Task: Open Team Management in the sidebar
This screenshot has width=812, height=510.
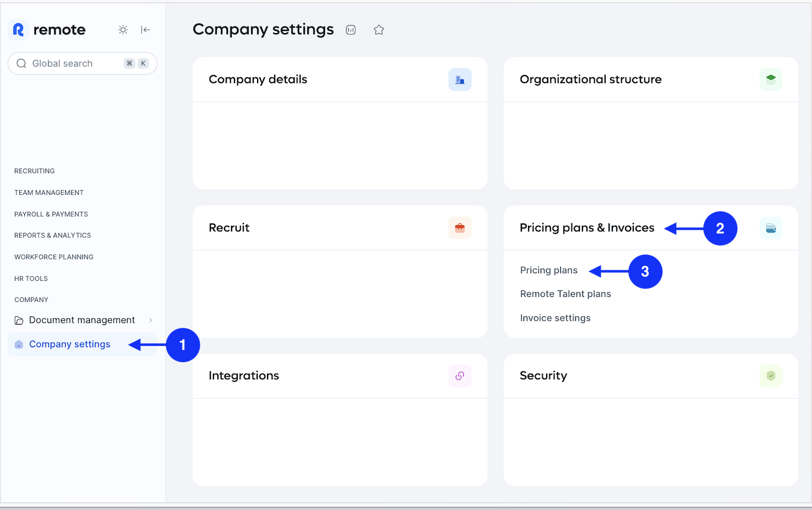Action: click(49, 192)
